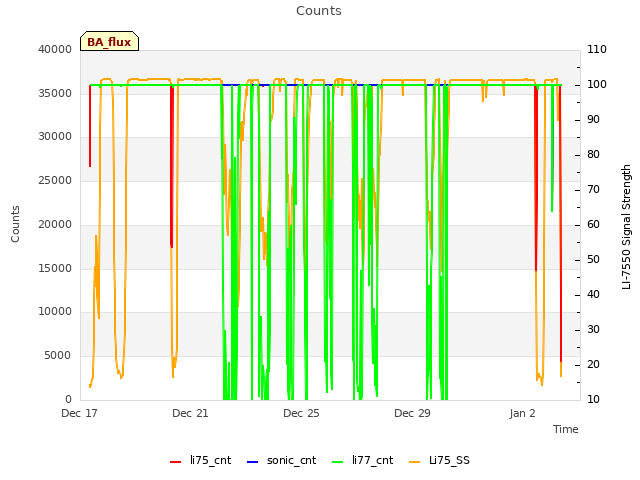This screenshot has width=640, height=480.
Task: Click the 40 right axis tick label
Action: click(x=593, y=295)
